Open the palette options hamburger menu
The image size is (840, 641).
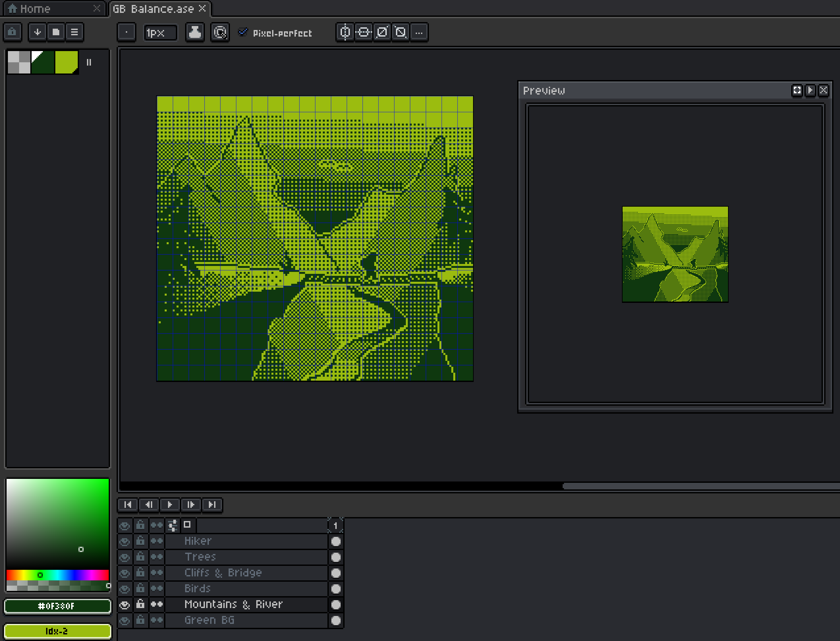pos(74,32)
